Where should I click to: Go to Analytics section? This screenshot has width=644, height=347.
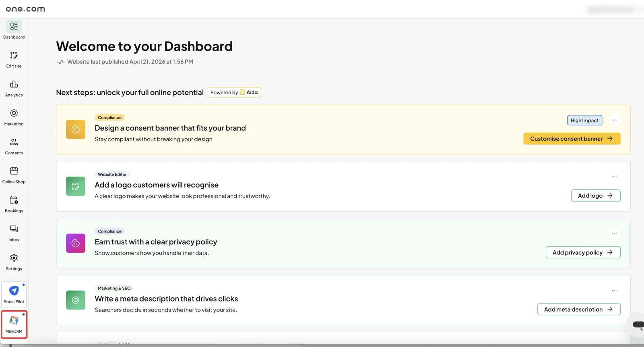[x=14, y=88]
